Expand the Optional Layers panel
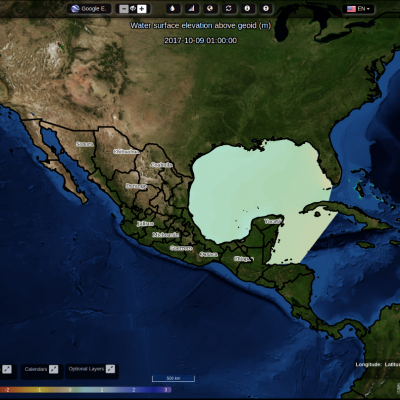400x400 pixels. pos(110,369)
